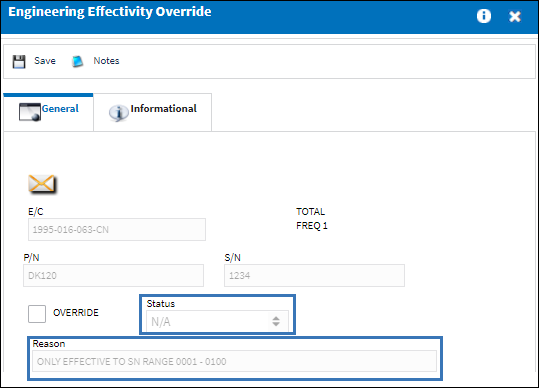This screenshot has height=388, width=539.
Task: Click the S/N field 1234
Action: [x=314, y=275]
